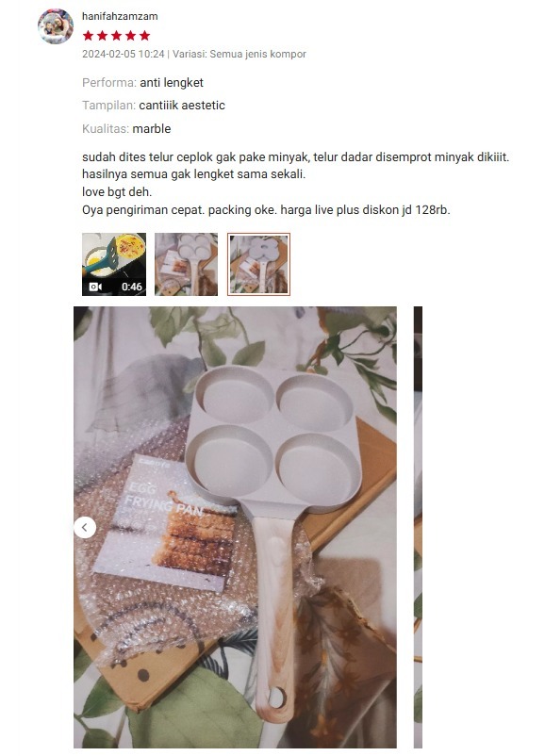This screenshot has height=756, width=545.
Task: Click the hanifahzamzam username
Action: (120, 16)
